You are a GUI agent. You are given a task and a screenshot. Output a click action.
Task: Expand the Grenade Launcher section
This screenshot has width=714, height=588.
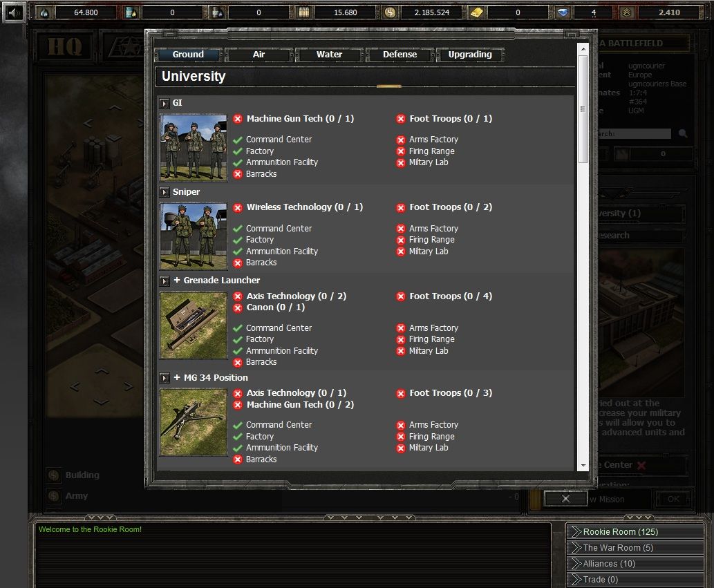pyautogui.click(x=165, y=281)
